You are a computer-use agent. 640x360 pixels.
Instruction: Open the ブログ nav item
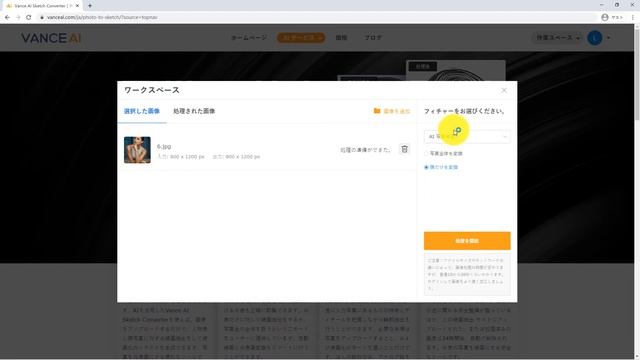[373, 38]
